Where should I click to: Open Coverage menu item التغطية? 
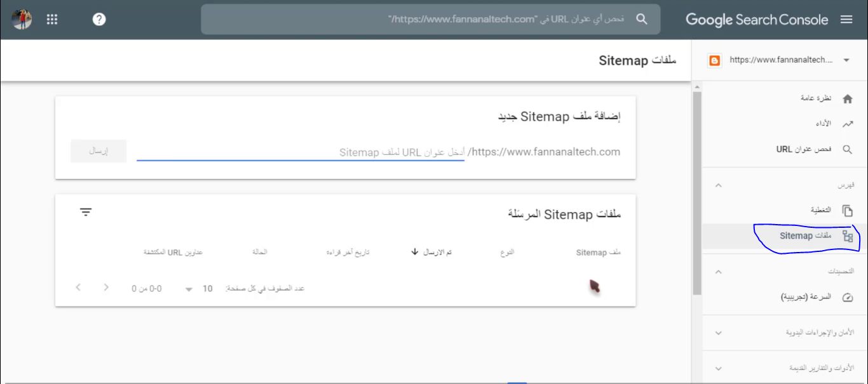(821, 210)
